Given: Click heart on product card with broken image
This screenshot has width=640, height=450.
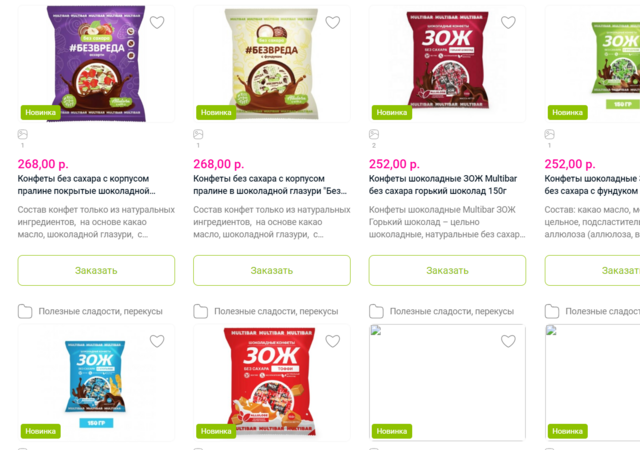Looking at the screenshot, I should [508, 341].
